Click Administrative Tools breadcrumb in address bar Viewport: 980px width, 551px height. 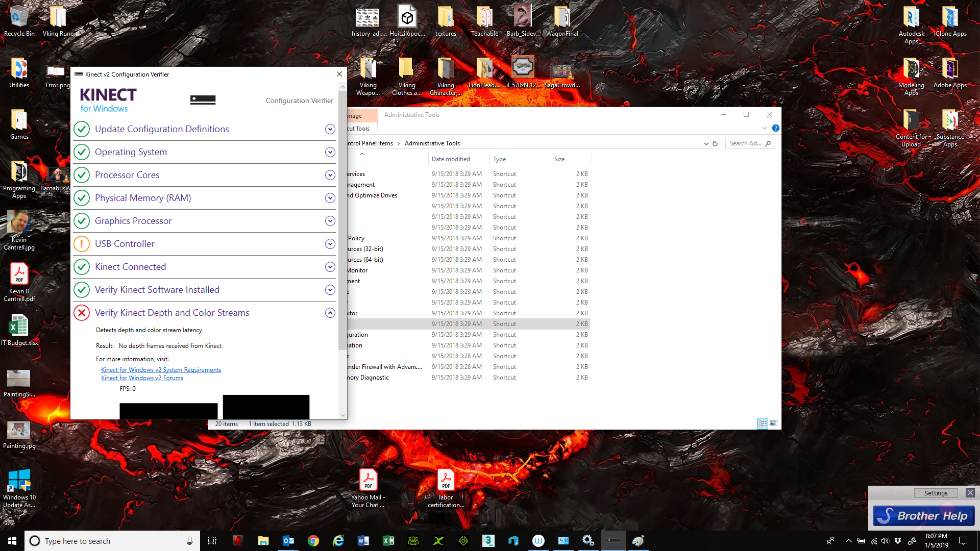pos(432,143)
